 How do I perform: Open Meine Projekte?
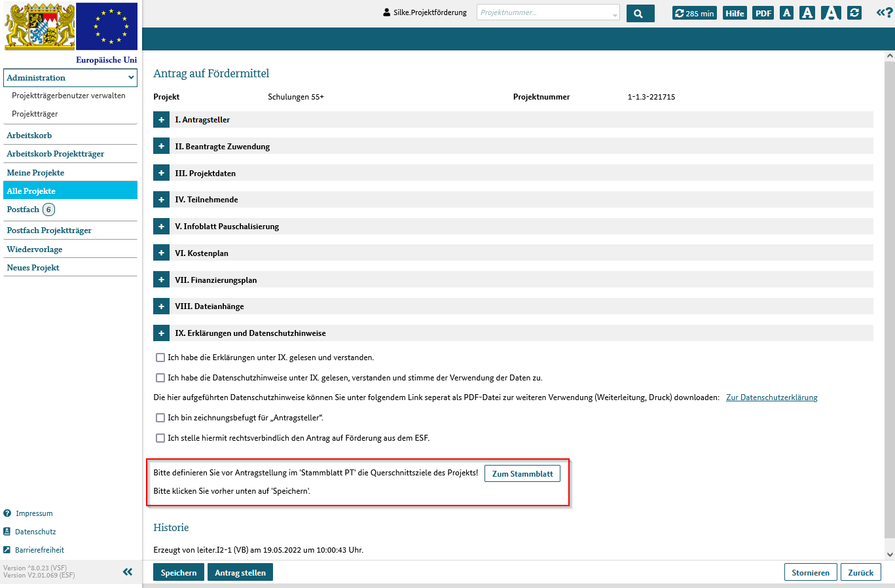pyautogui.click(x=35, y=173)
